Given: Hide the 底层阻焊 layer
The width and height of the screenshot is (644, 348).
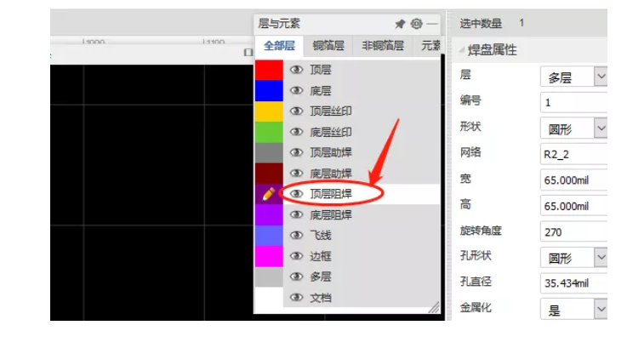Looking at the screenshot, I should coord(297,214).
